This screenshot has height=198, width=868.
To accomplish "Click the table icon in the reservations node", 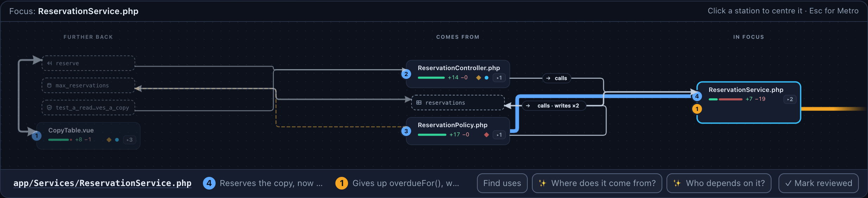I will tap(419, 103).
